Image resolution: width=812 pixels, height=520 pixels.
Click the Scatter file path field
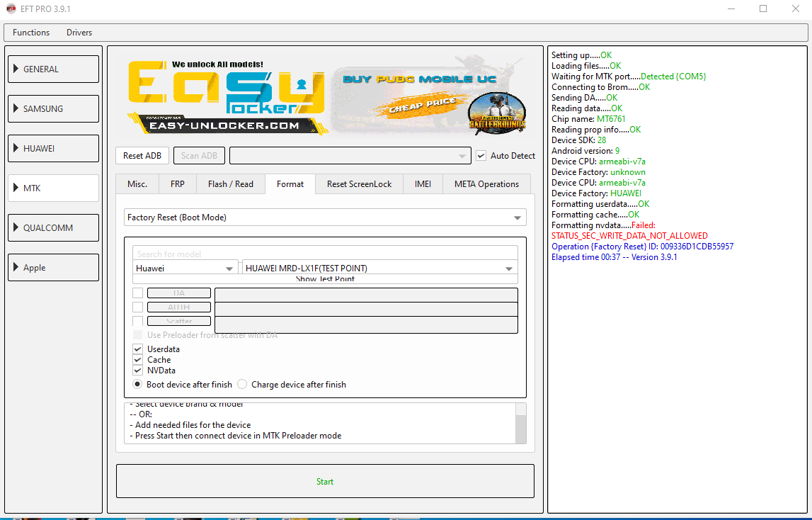tap(366, 324)
